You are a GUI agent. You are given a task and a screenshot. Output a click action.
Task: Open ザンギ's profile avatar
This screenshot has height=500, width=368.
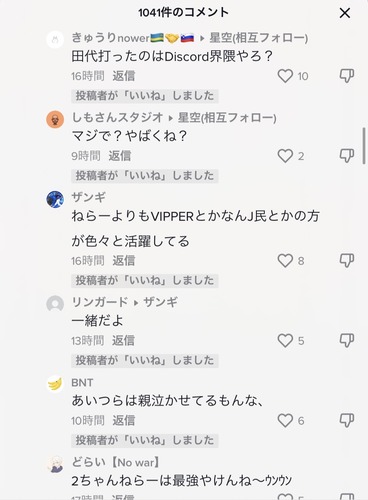coord(55,199)
